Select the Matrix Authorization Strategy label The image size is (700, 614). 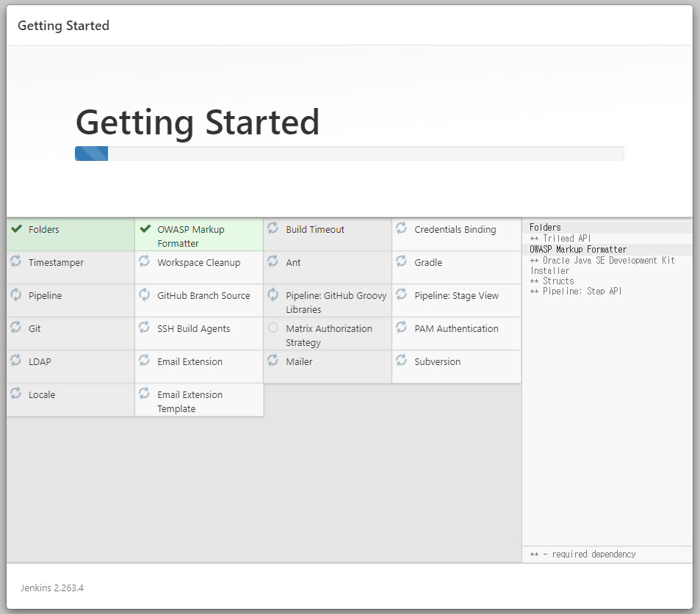click(328, 336)
